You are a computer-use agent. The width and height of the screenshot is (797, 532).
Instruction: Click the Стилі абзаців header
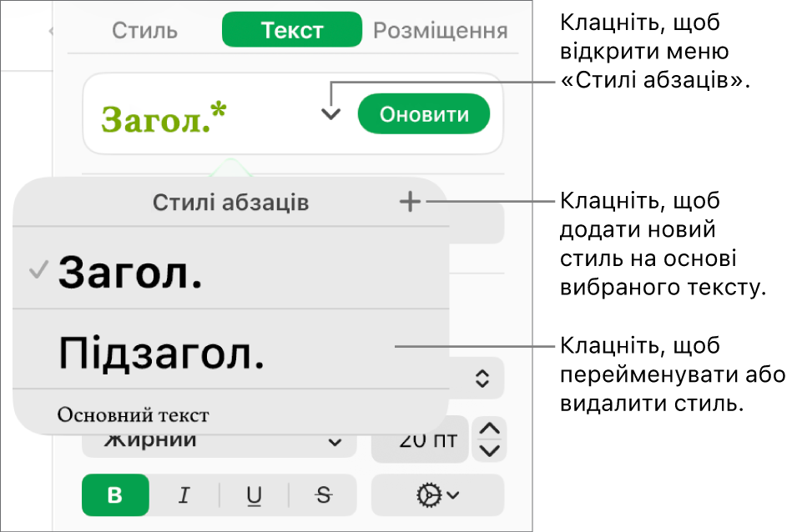tap(231, 203)
